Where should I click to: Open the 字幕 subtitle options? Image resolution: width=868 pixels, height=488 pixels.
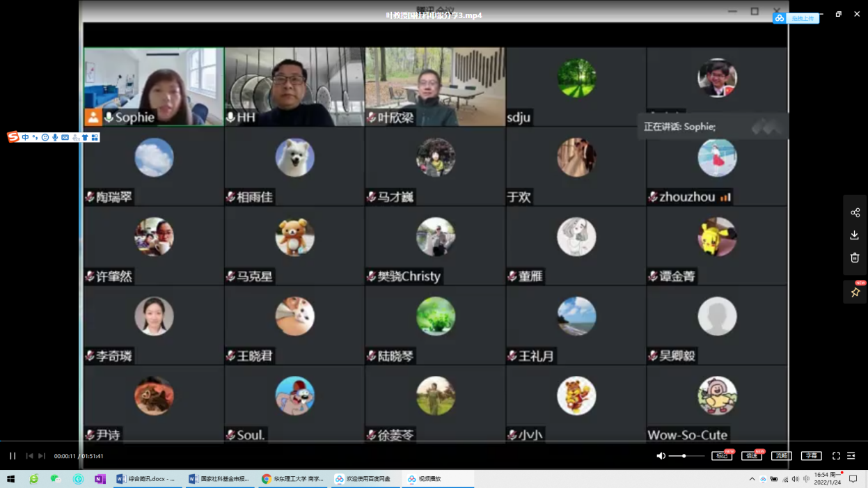coord(812,456)
